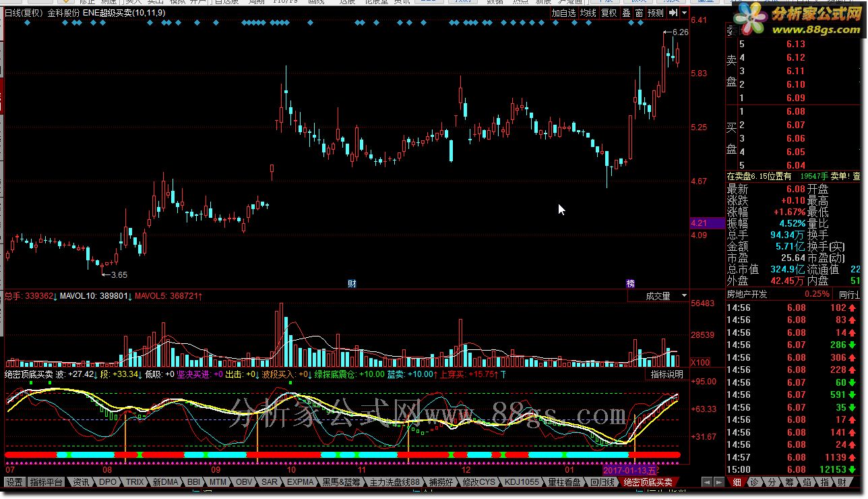Image resolution: width=868 pixels, height=499 pixels.
Task: Click sell level 5 price 6.13
Action: coord(795,44)
